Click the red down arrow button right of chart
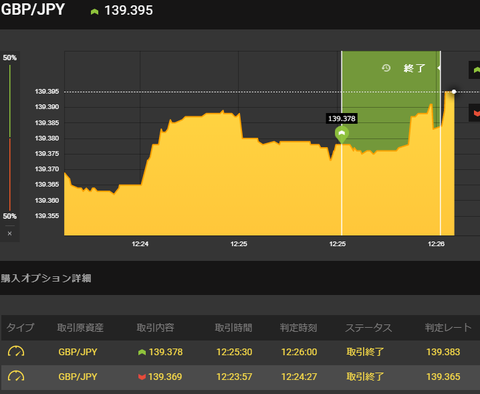 coord(475,113)
